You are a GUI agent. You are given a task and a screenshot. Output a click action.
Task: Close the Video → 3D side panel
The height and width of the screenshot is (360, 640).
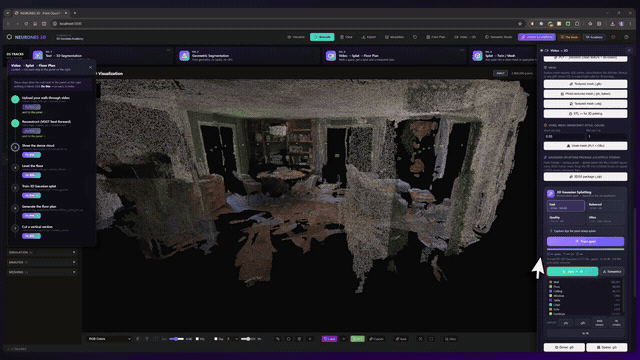pyautogui.click(x=629, y=51)
